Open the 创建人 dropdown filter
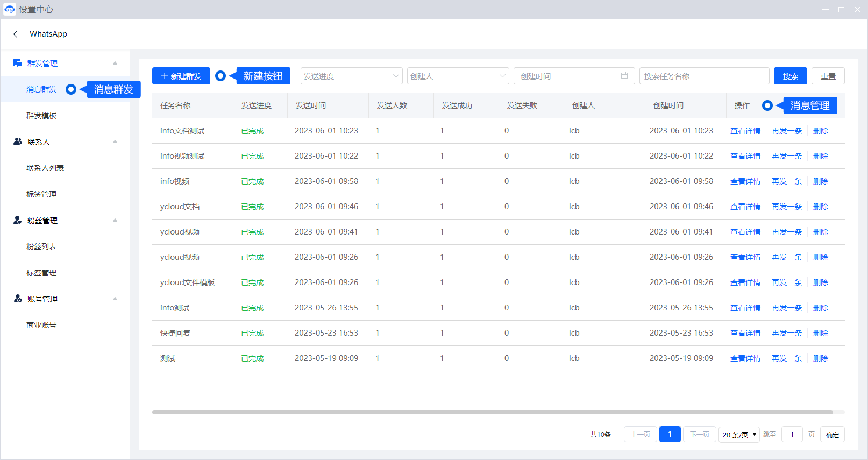This screenshot has width=868, height=460. (x=458, y=76)
